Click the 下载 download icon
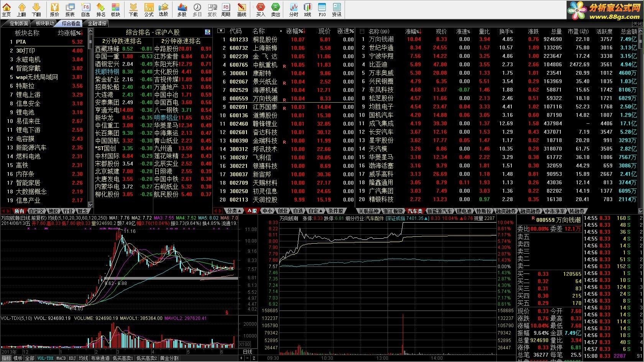This screenshot has height=362, width=644. 133,10
